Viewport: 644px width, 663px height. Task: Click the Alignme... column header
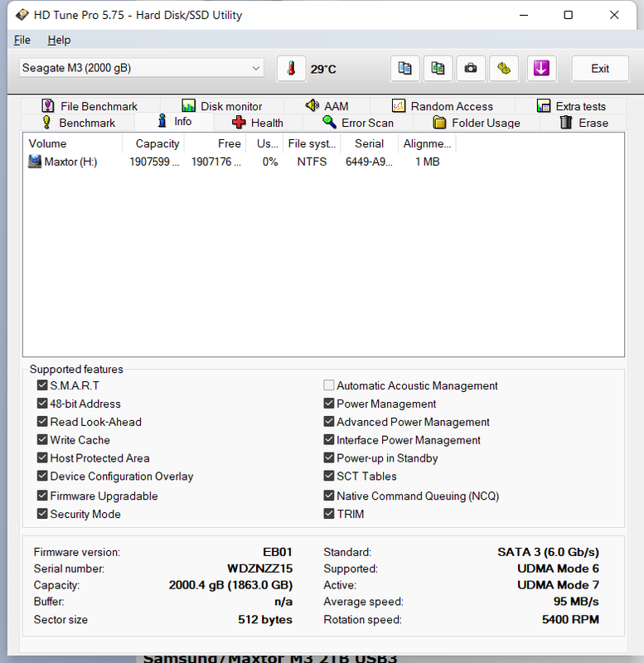coord(427,143)
